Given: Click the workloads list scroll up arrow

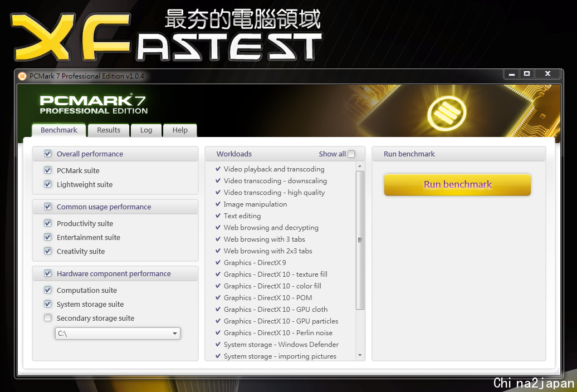Looking at the screenshot, I should (360, 166).
